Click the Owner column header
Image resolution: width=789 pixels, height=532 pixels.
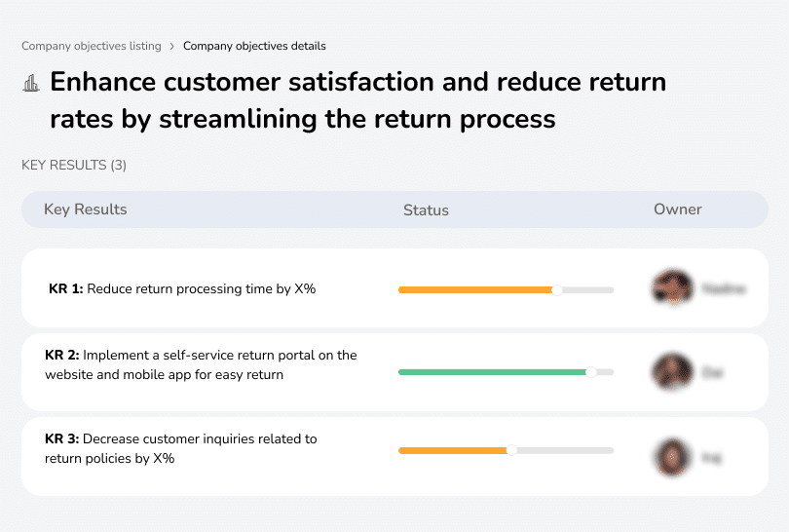pos(678,209)
